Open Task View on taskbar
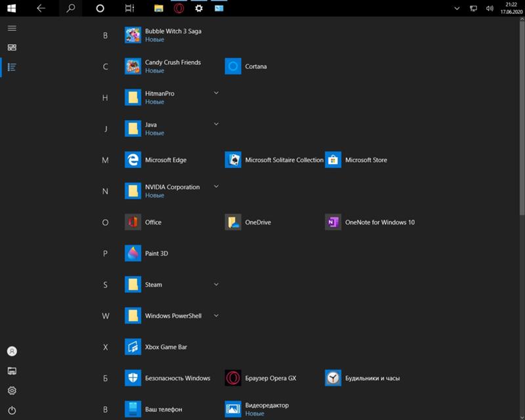The height and width of the screenshot is (420, 525). [129, 8]
